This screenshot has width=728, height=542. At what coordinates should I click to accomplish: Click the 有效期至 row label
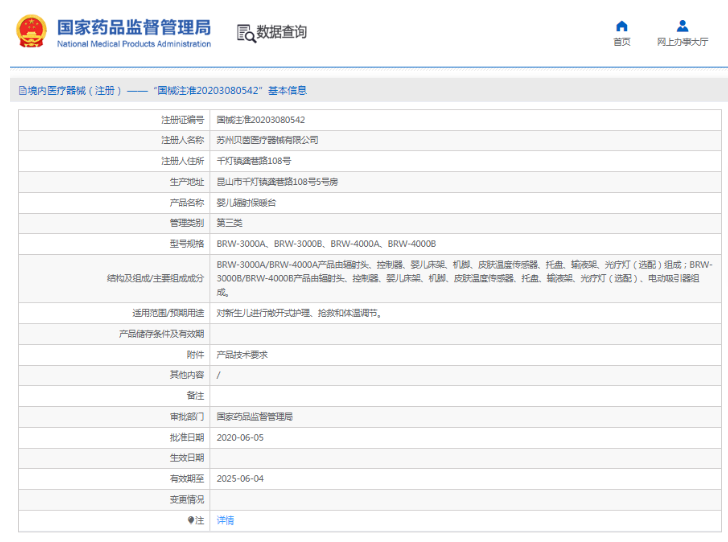pos(187,478)
